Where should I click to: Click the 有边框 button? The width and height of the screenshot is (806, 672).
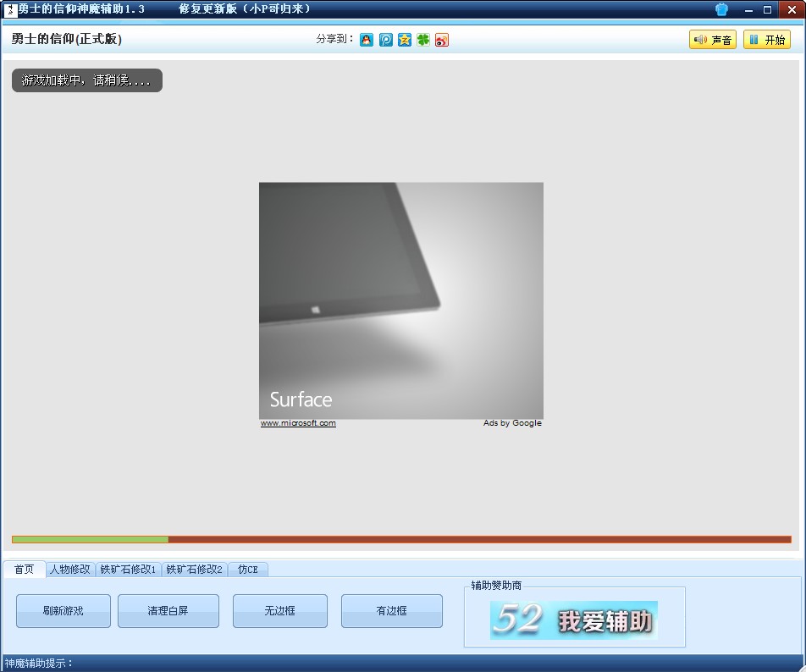click(392, 611)
